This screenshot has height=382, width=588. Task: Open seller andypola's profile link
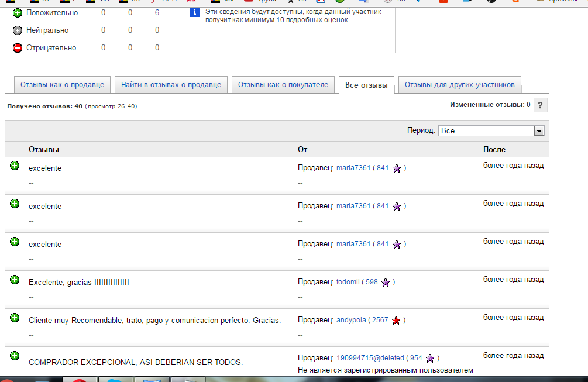click(x=352, y=320)
